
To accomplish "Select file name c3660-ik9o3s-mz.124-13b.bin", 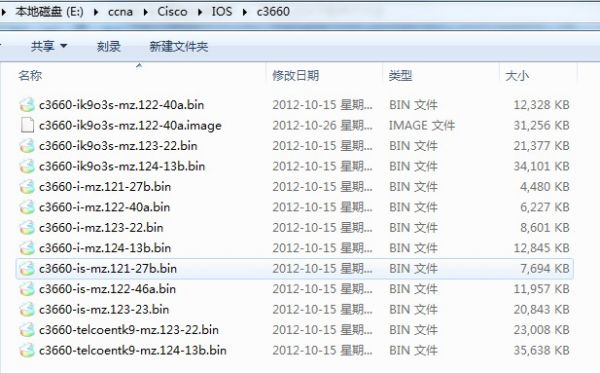I will 122,166.
